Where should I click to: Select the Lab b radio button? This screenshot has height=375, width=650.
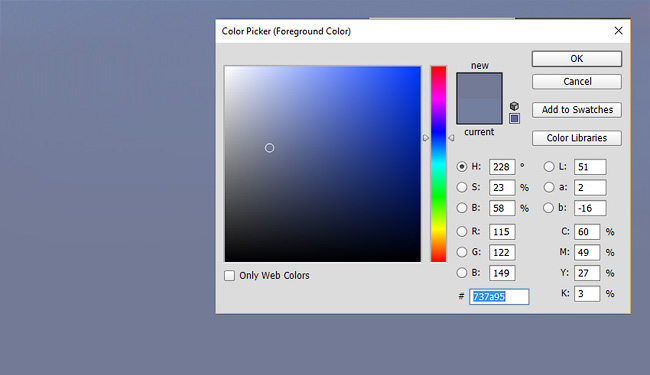548,208
